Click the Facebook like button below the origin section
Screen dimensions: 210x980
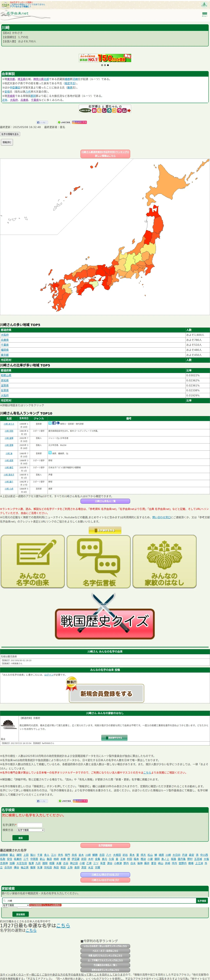tap(42, 122)
